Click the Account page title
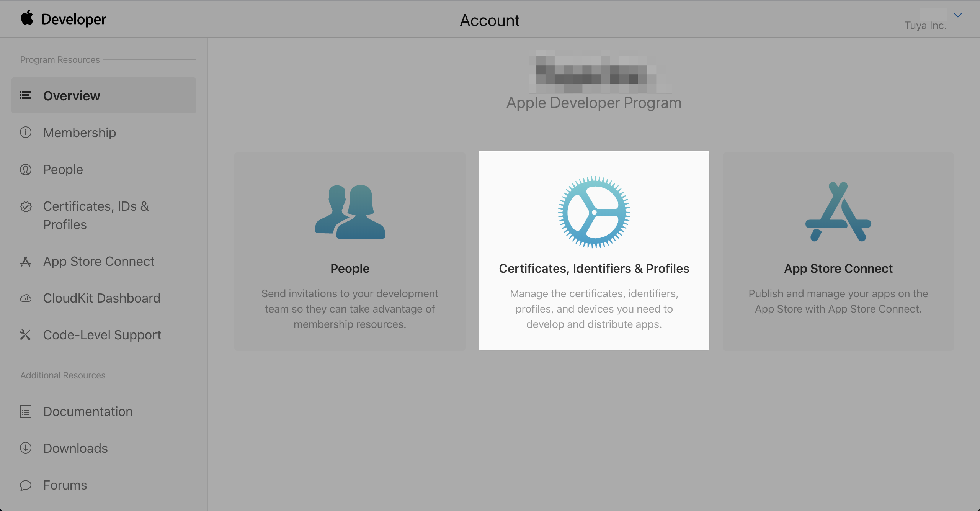This screenshot has height=511, width=980. click(490, 20)
